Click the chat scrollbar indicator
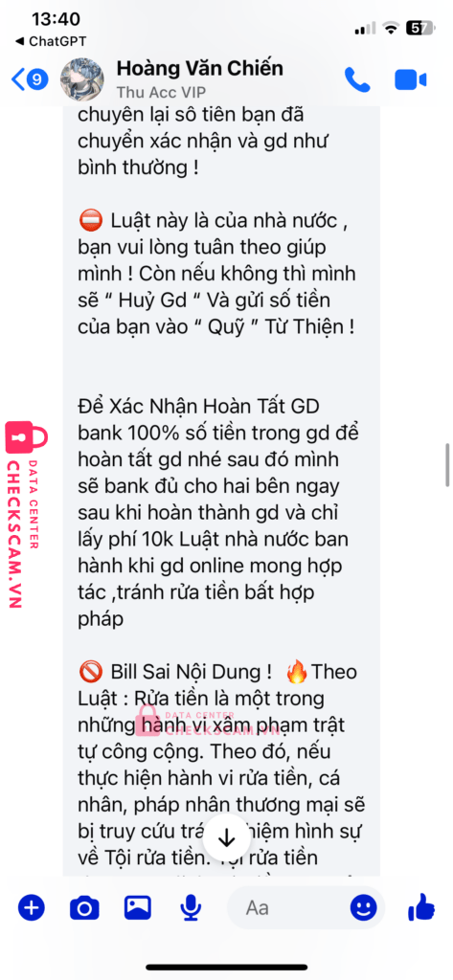453x980 pixels. tap(447, 464)
